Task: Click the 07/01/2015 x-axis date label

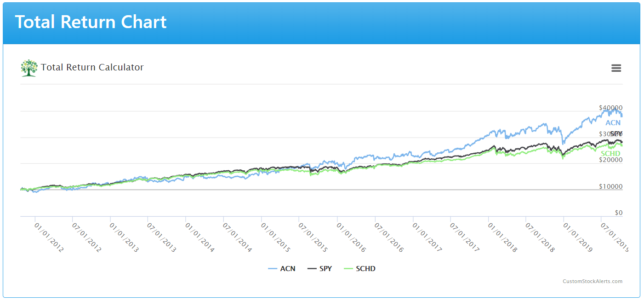Action: click(x=314, y=238)
